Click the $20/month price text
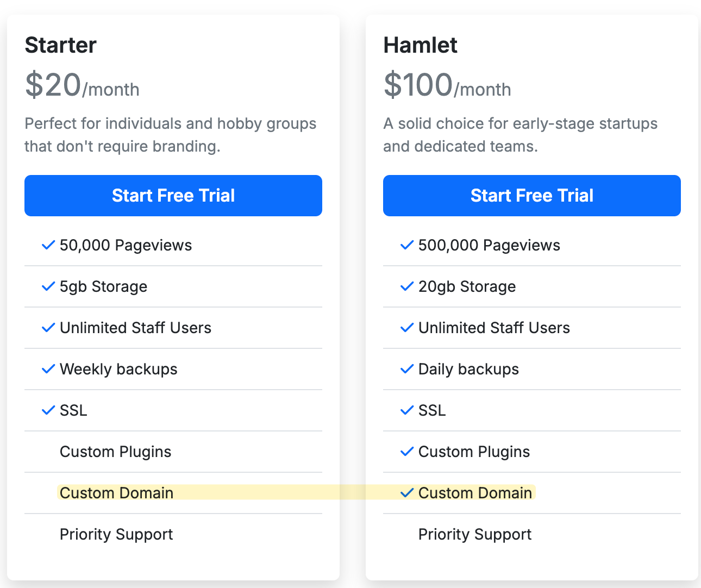 coord(82,85)
